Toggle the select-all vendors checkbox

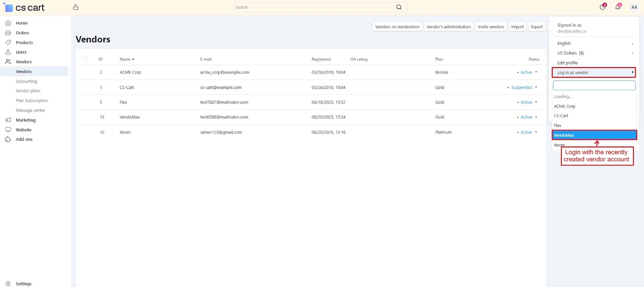85,59
